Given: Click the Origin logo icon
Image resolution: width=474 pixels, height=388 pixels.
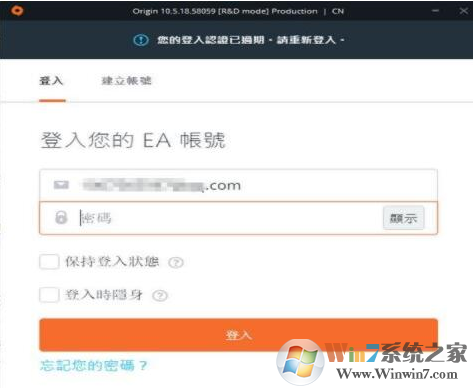Looking at the screenshot, I should coord(17,11).
